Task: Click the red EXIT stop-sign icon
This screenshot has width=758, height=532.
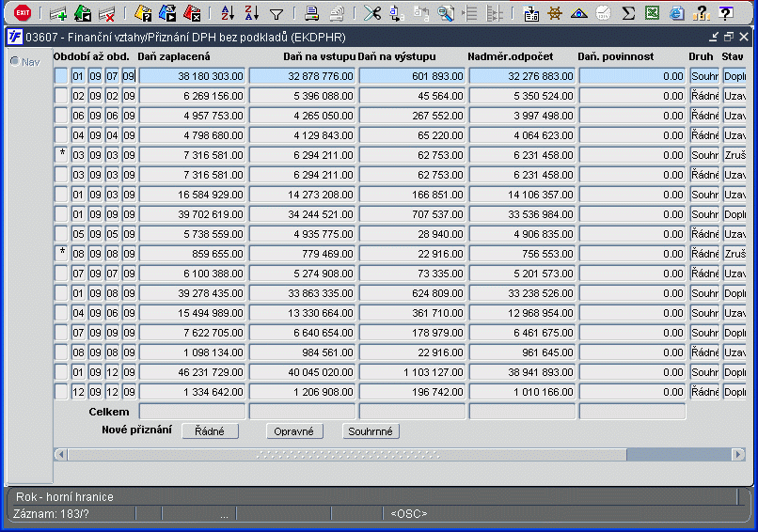Action: [23, 13]
